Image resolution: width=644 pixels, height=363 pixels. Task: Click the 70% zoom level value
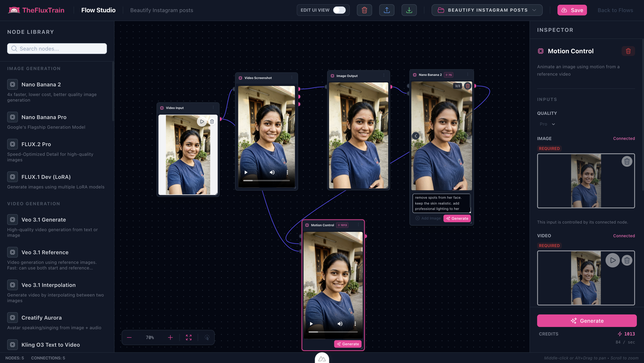[150, 337]
